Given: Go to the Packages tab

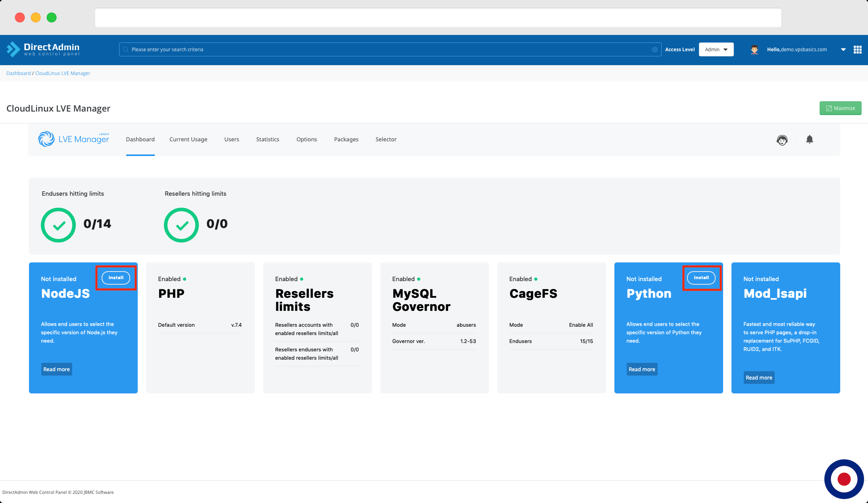Looking at the screenshot, I should (346, 139).
